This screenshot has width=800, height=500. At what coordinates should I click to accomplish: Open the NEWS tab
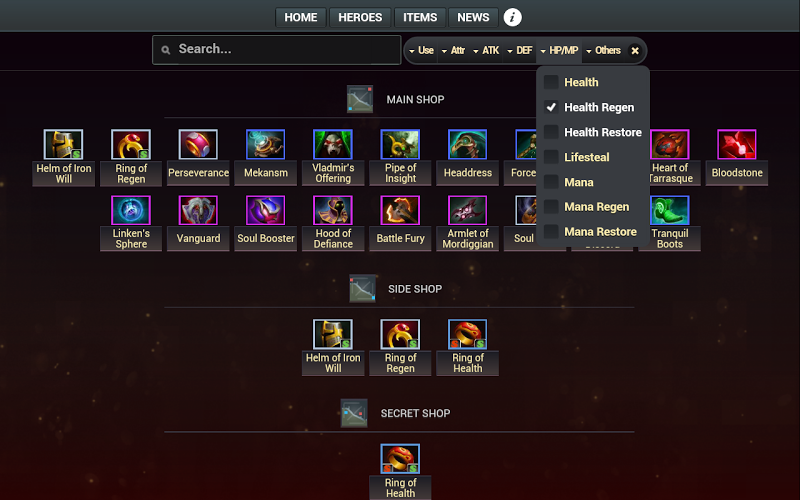click(x=473, y=17)
